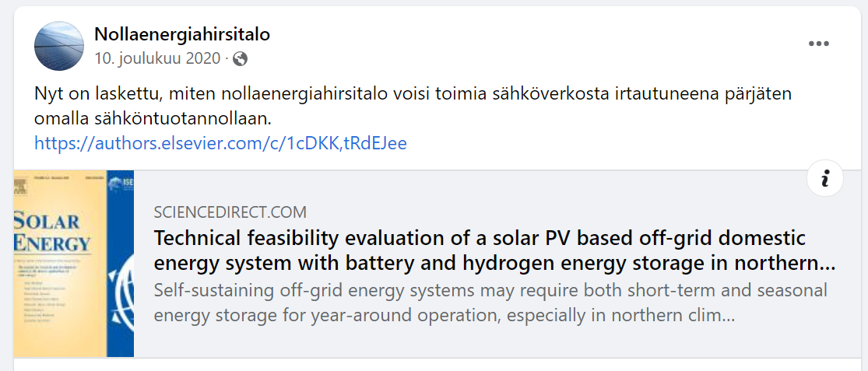Image resolution: width=868 pixels, height=371 pixels.
Task: Click the public globe privacy icon
Action: click(241, 58)
